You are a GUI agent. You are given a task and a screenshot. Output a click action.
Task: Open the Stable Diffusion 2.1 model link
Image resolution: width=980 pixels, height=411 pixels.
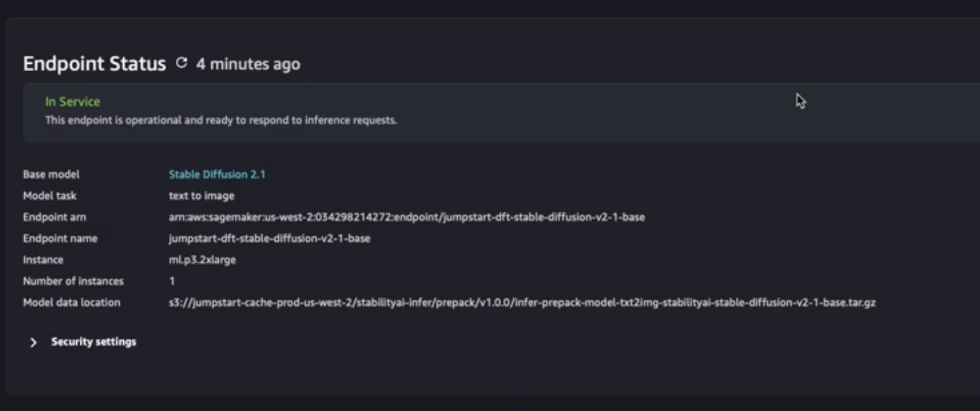(x=217, y=174)
